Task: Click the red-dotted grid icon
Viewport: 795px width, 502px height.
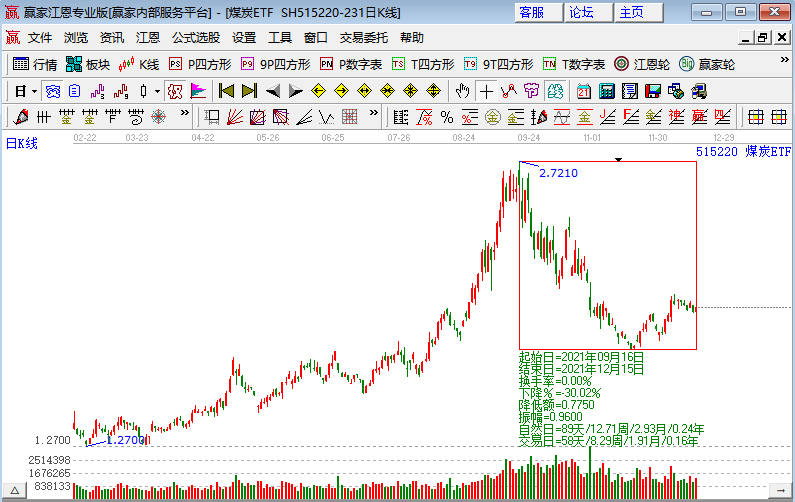Action: pyautogui.click(x=350, y=118)
